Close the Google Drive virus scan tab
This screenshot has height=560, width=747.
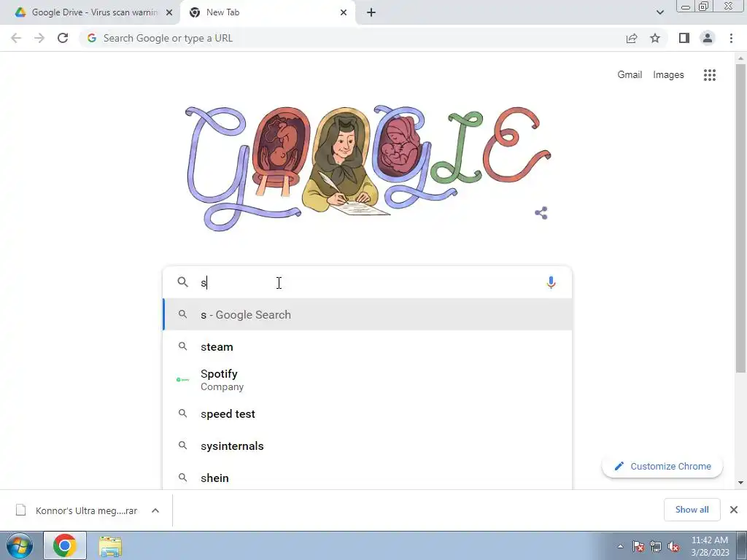click(169, 12)
